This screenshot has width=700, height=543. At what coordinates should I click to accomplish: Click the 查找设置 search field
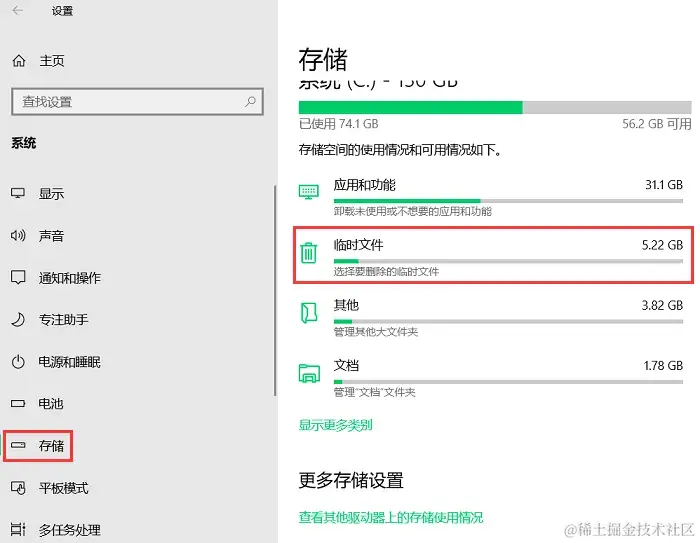(137, 102)
